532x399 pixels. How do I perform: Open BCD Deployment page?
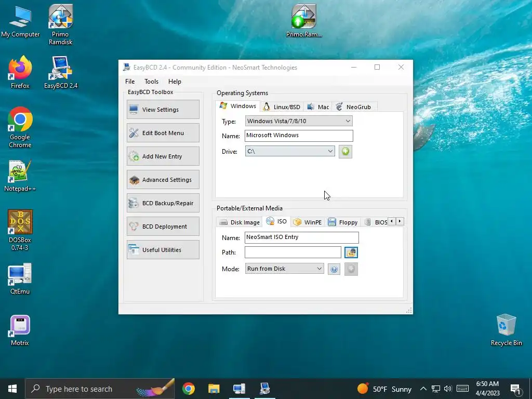coord(163,227)
